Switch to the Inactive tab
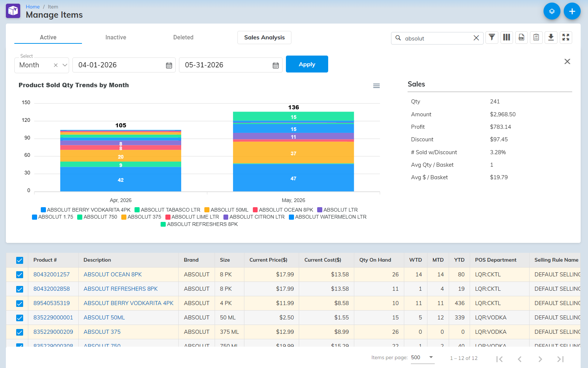 point(116,37)
